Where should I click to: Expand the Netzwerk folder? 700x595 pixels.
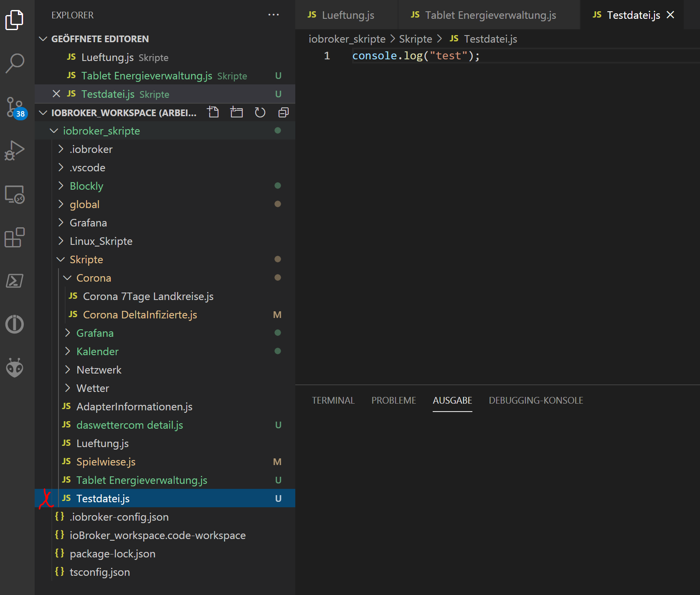(x=68, y=370)
